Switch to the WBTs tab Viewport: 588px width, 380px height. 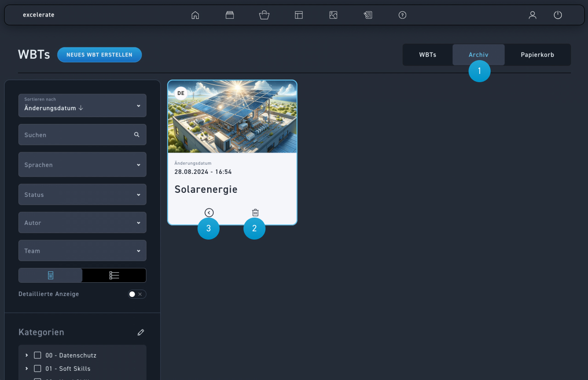(428, 55)
